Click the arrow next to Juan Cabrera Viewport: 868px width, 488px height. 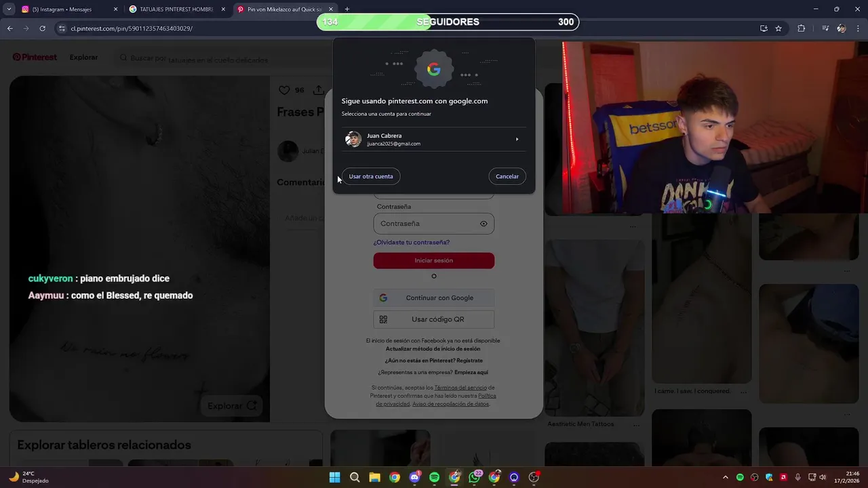click(517, 139)
